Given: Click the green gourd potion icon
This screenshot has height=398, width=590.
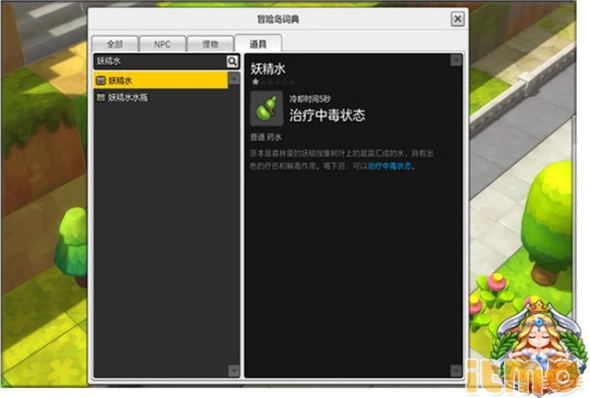Looking at the screenshot, I should tap(266, 108).
